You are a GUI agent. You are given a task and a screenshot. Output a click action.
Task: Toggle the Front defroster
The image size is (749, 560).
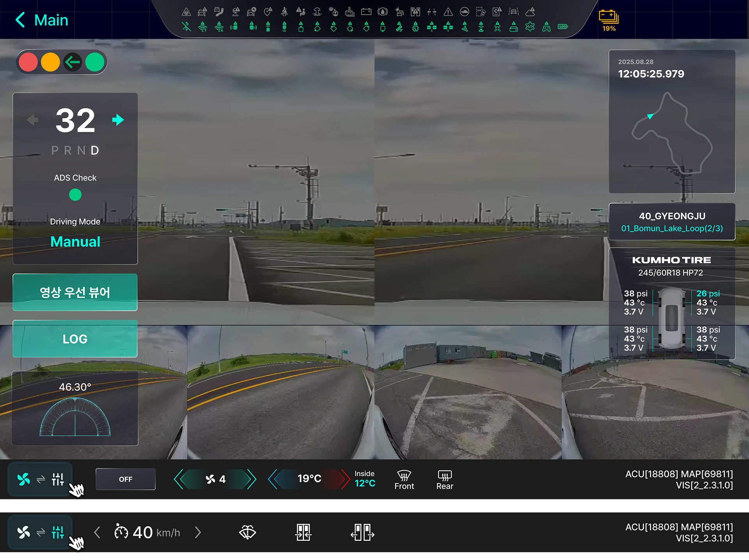(404, 480)
